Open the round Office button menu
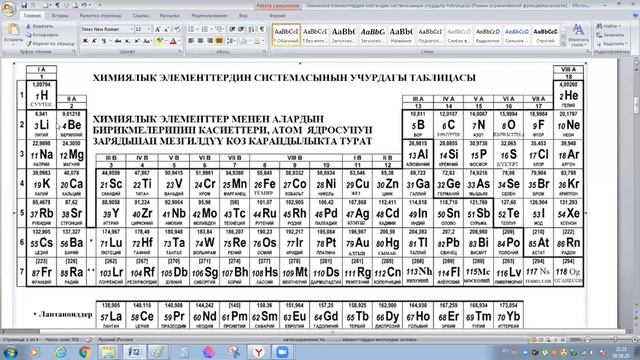Image resolution: width=640 pixels, height=360 pixels. point(9,9)
